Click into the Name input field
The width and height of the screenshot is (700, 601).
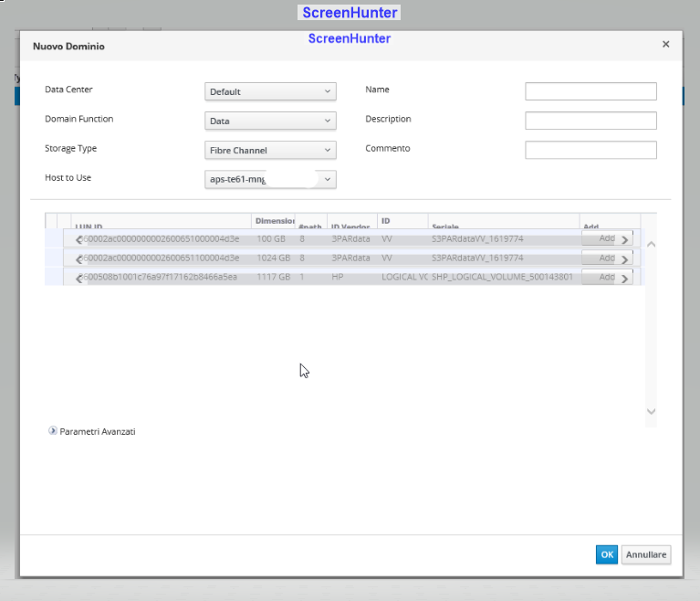click(590, 91)
